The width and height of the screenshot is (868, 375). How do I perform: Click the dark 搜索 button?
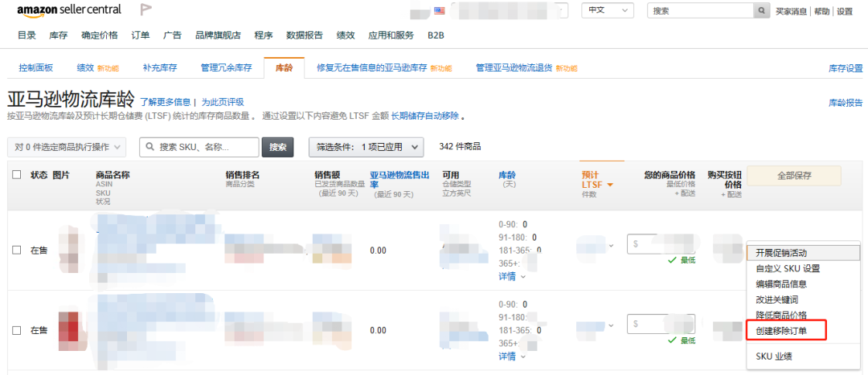(277, 147)
